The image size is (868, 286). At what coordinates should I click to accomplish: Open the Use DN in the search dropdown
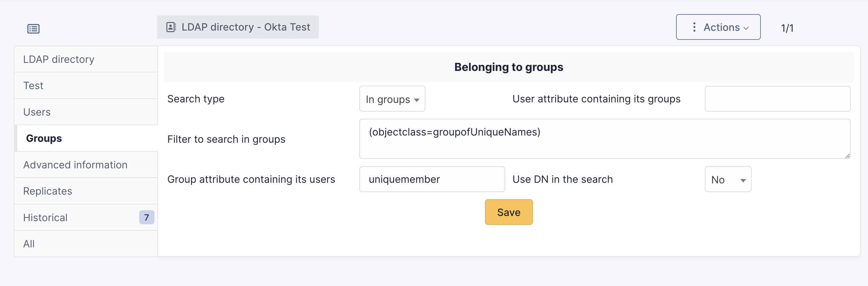727,179
